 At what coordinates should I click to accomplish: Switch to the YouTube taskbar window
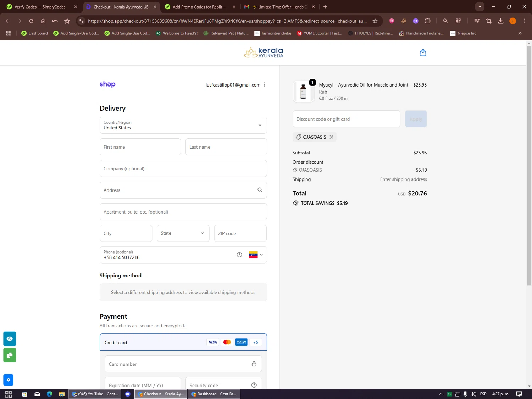95,394
